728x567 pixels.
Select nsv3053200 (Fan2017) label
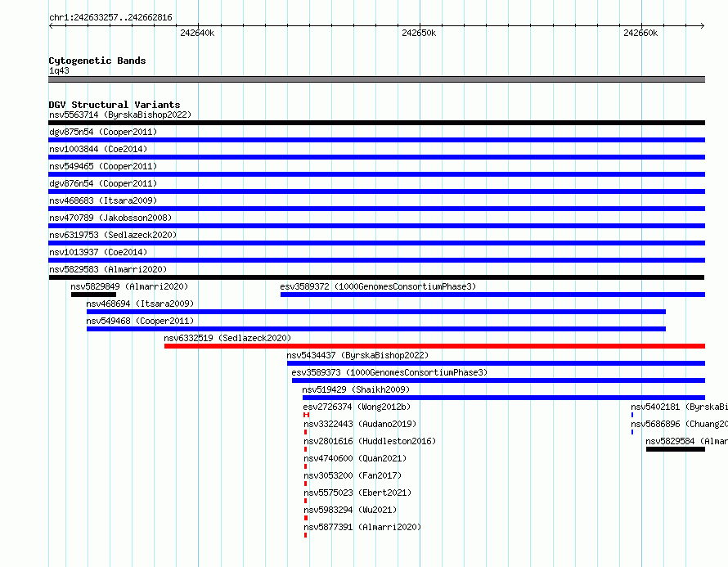[353, 475]
